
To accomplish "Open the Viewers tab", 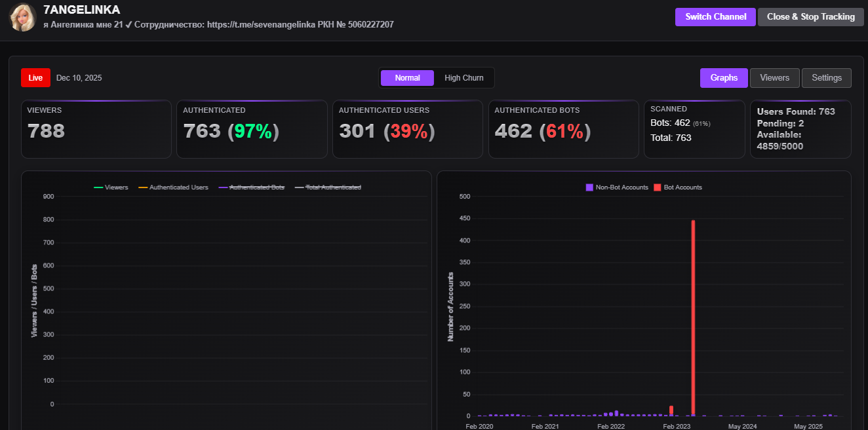I will 775,78.
